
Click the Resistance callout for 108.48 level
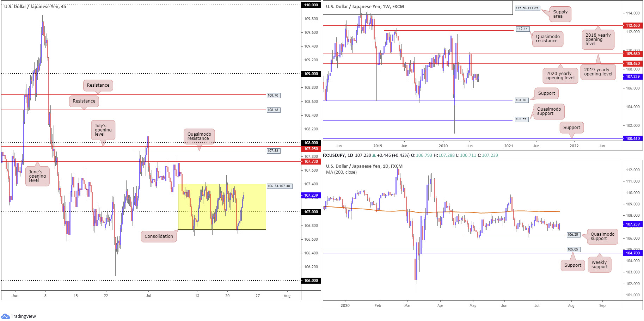click(x=84, y=101)
